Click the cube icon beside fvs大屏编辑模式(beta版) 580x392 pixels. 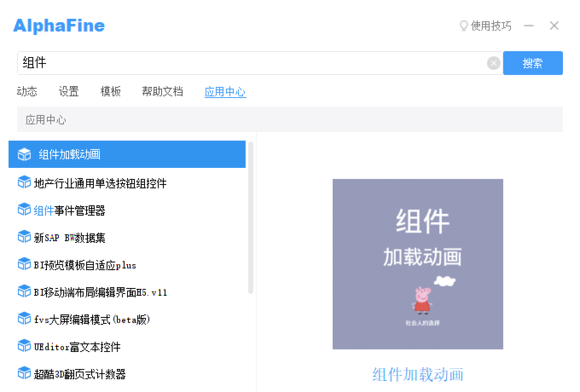[x=24, y=319]
